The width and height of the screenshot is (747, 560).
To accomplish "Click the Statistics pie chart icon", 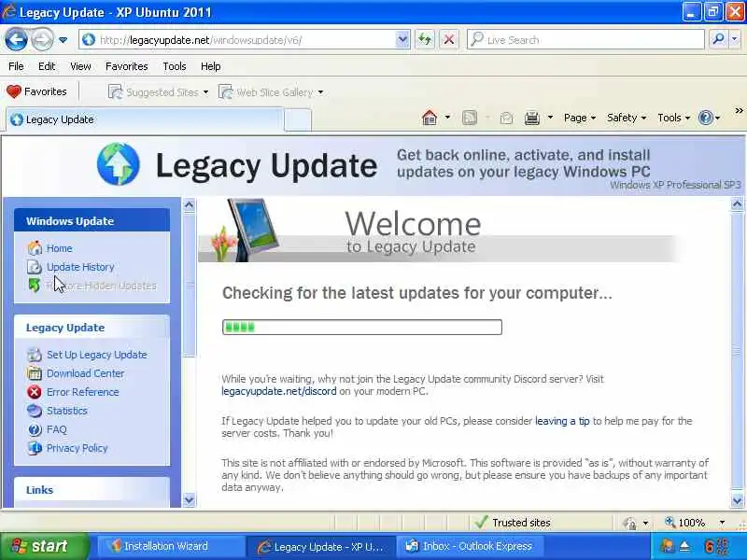I will click(35, 411).
